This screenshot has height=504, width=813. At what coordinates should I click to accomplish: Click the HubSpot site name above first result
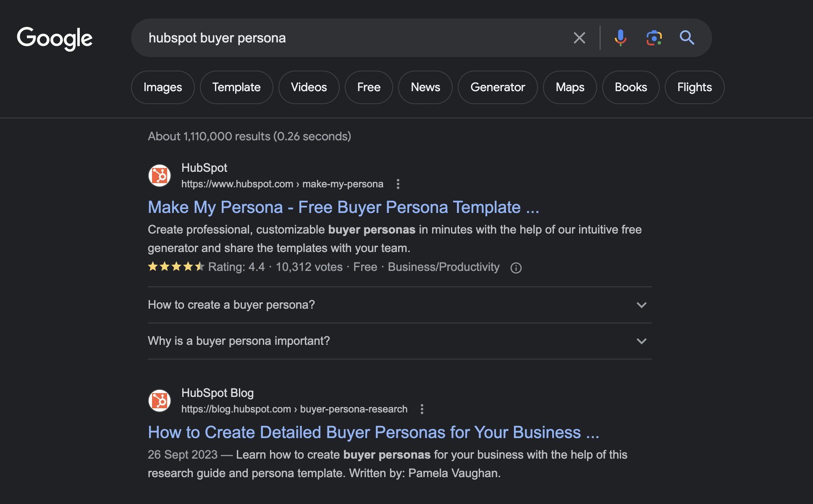coord(204,168)
